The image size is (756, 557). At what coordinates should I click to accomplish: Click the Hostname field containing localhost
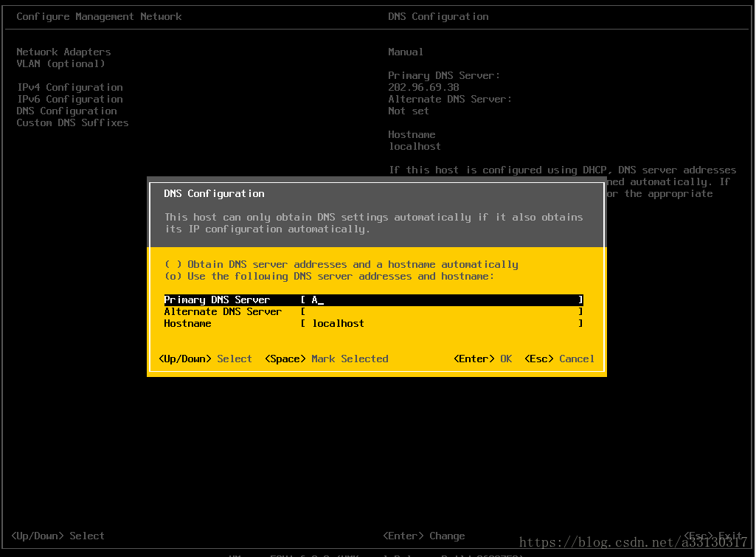coord(443,324)
